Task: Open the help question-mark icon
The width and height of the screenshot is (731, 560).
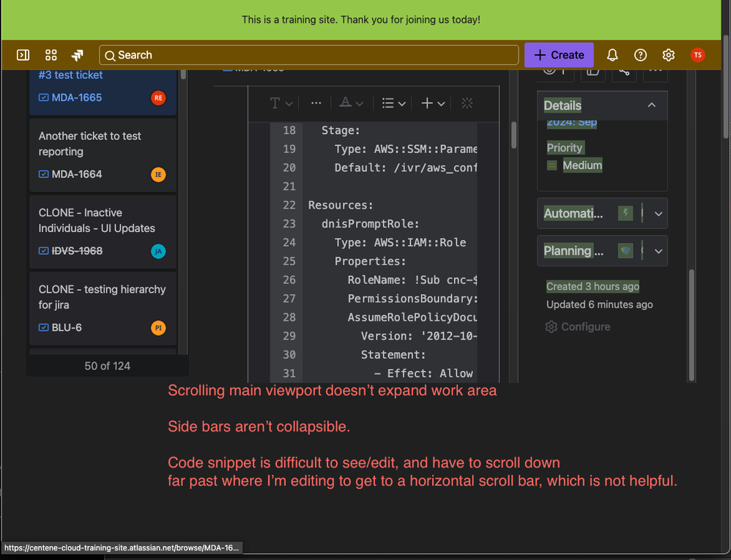Action: pyautogui.click(x=640, y=54)
